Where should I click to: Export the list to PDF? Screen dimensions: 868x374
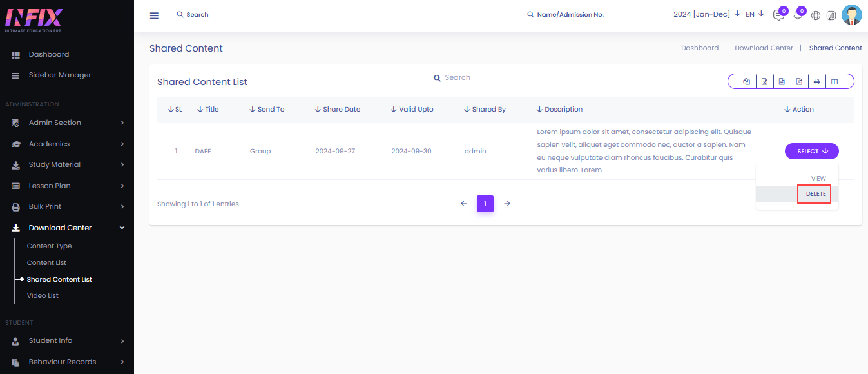click(x=799, y=81)
